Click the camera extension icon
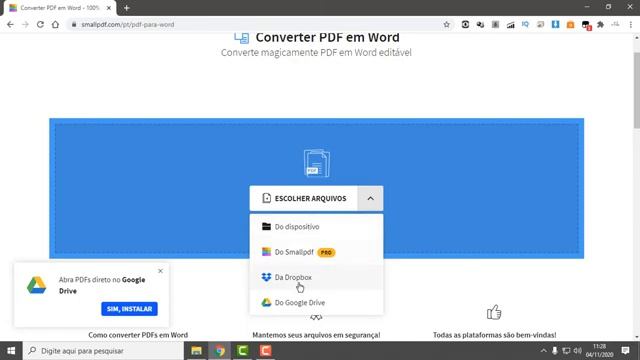640x360 pixels. [x=465, y=24]
